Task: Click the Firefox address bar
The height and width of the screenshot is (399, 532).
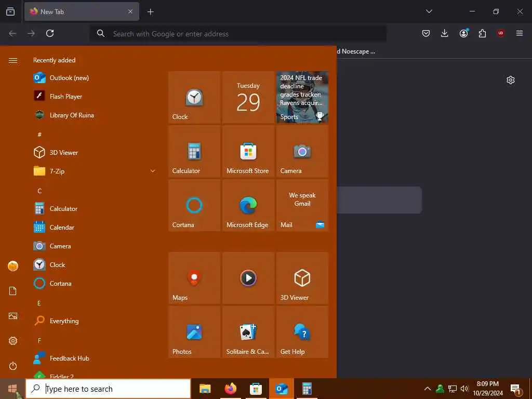Action: (x=238, y=34)
